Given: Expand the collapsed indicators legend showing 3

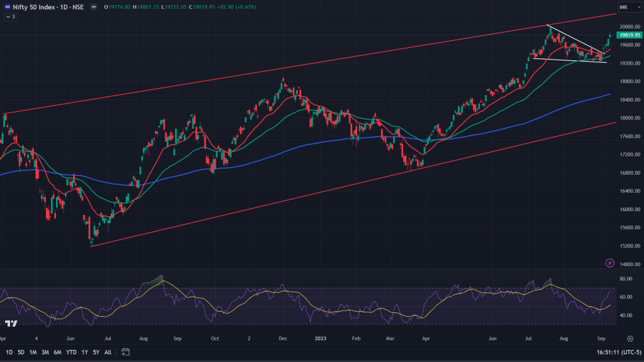Looking at the screenshot, I should point(10,16).
